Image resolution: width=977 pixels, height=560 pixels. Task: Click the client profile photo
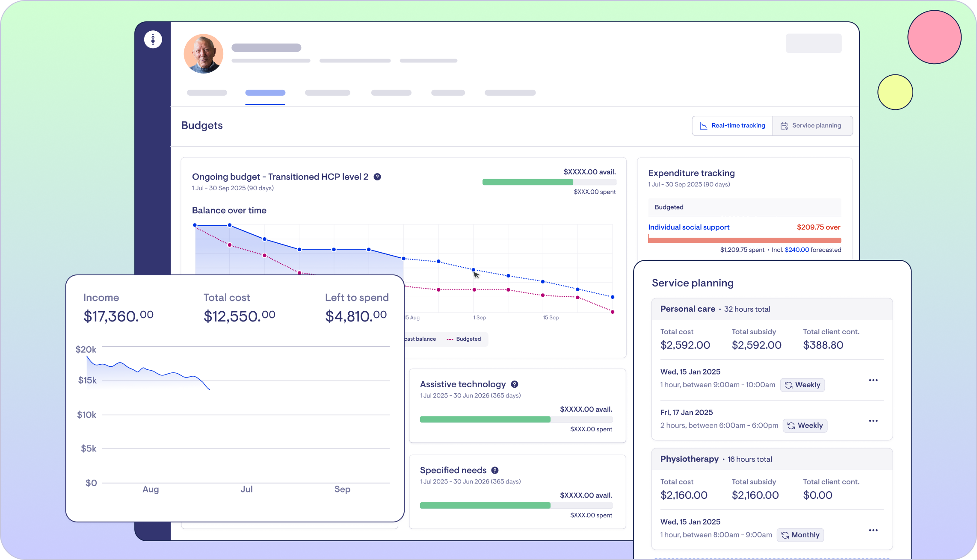tap(203, 54)
